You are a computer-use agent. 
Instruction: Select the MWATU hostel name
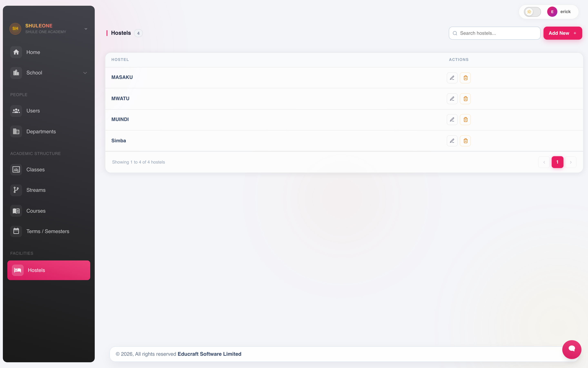(x=120, y=99)
